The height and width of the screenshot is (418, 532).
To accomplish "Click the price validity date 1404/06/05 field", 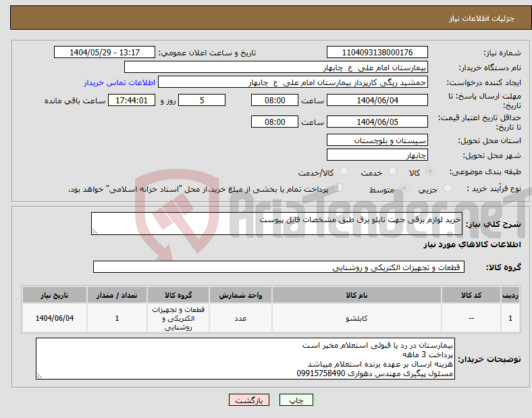I will (377, 122).
